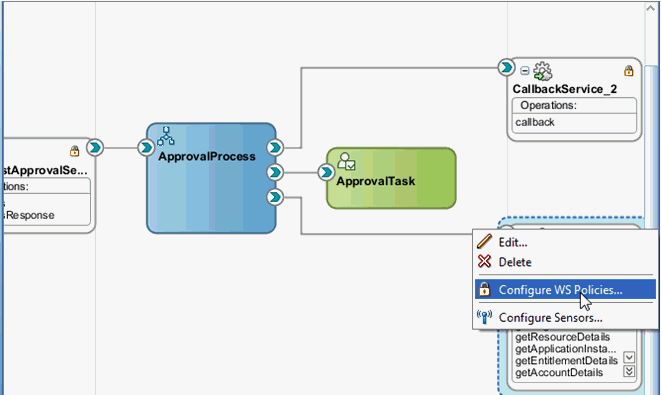Click the scroll-up arrow of the vertical scrollbar
This screenshot has width=661, height=395.
(x=650, y=8)
